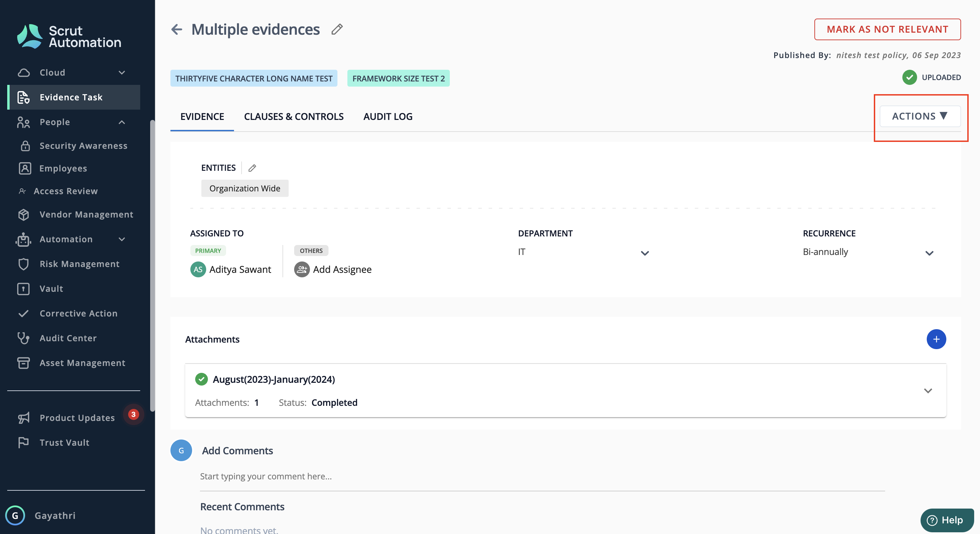Viewport: 980px width, 534px height.
Task: Click the Vault icon in sidebar
Action: coord(24,289)
